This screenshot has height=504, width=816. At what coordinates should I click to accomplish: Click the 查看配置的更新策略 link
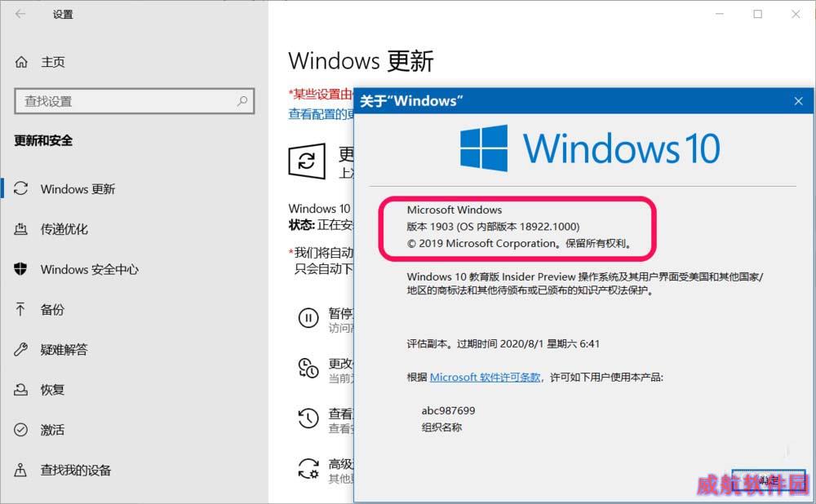coord(321,114)
